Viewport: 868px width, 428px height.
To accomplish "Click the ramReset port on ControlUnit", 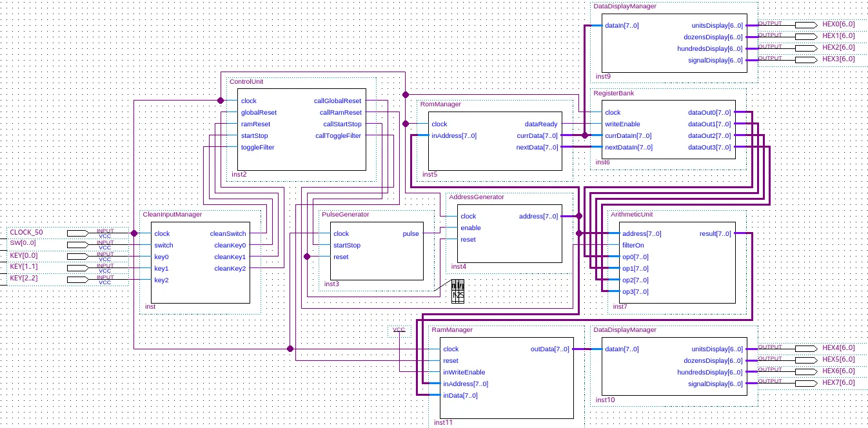I will [x=255, y=124].
